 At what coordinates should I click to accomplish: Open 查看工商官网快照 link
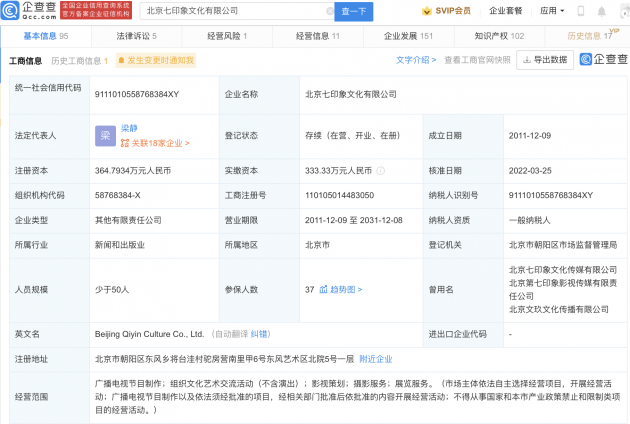click(x=477, y=60)
